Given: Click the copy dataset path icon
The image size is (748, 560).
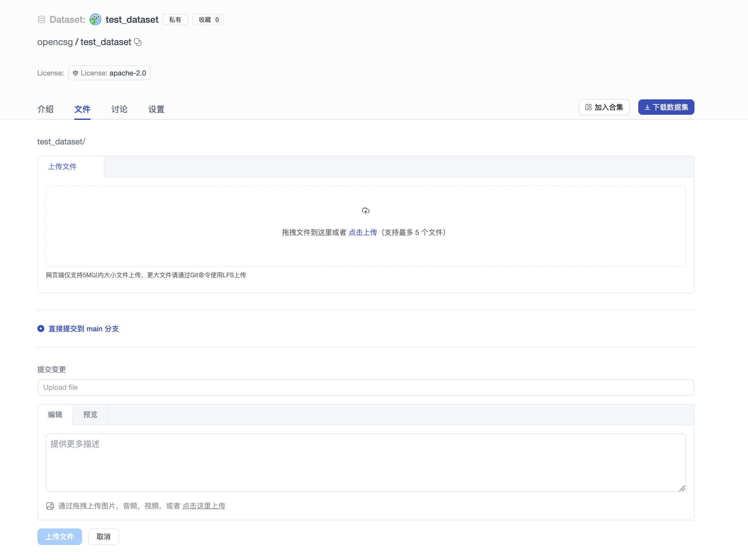Looking at the screenshot, I should [138, 42].
